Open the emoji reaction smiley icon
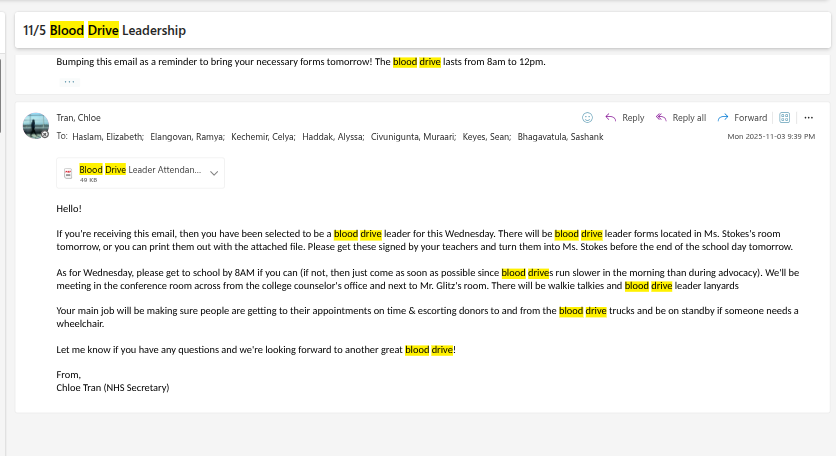 (x=587, y=118)
